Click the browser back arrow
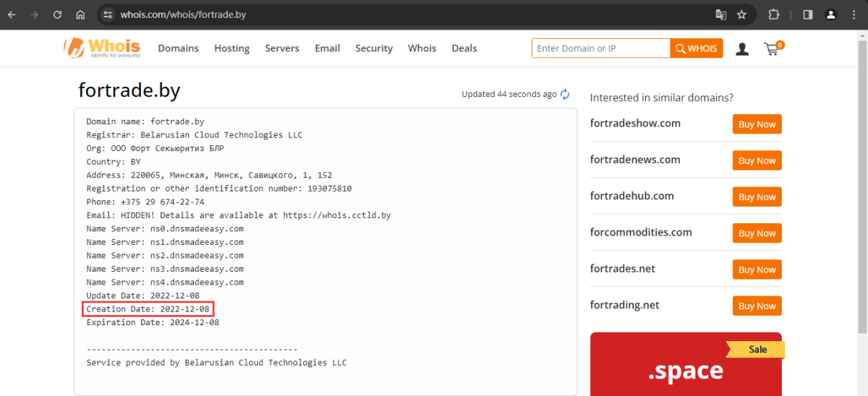The height and width of the screenshot is (396, 868). pos(12,14)
